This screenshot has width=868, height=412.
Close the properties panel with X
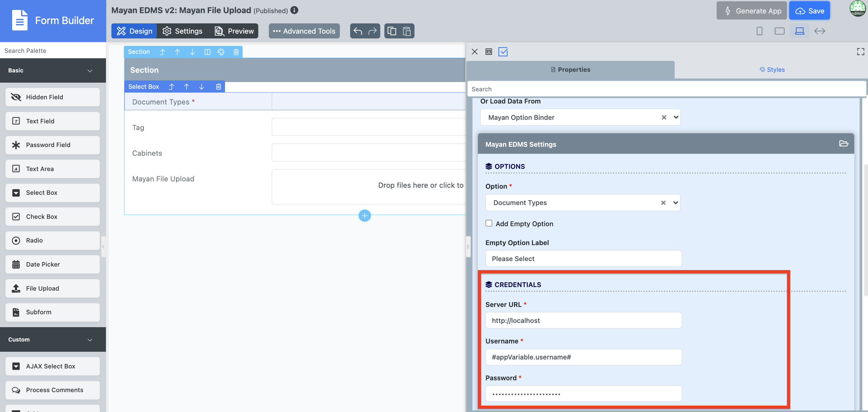click(x=474, y=52)
